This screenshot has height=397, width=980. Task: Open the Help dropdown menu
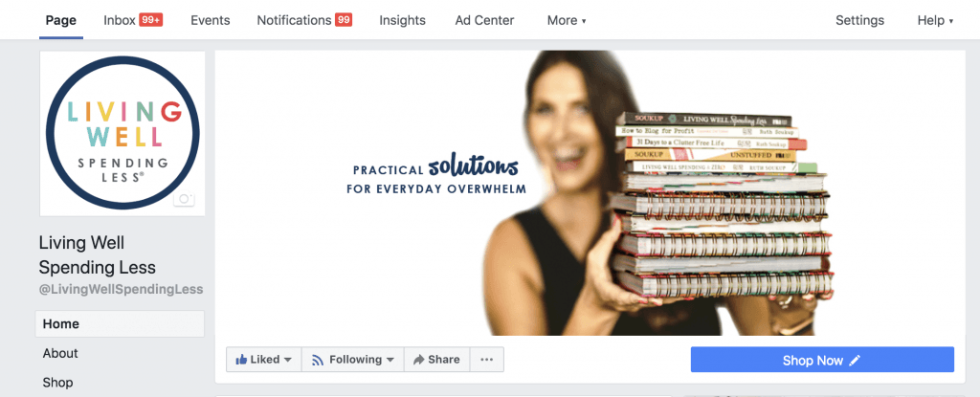[935, 20]
